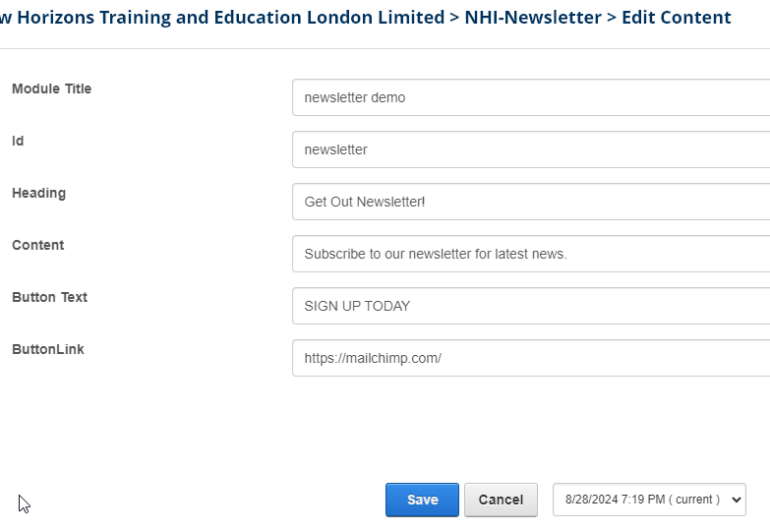Select the Button Text input field
The height and width of the screenshot is (532, 770).
[x=531, y=306]
